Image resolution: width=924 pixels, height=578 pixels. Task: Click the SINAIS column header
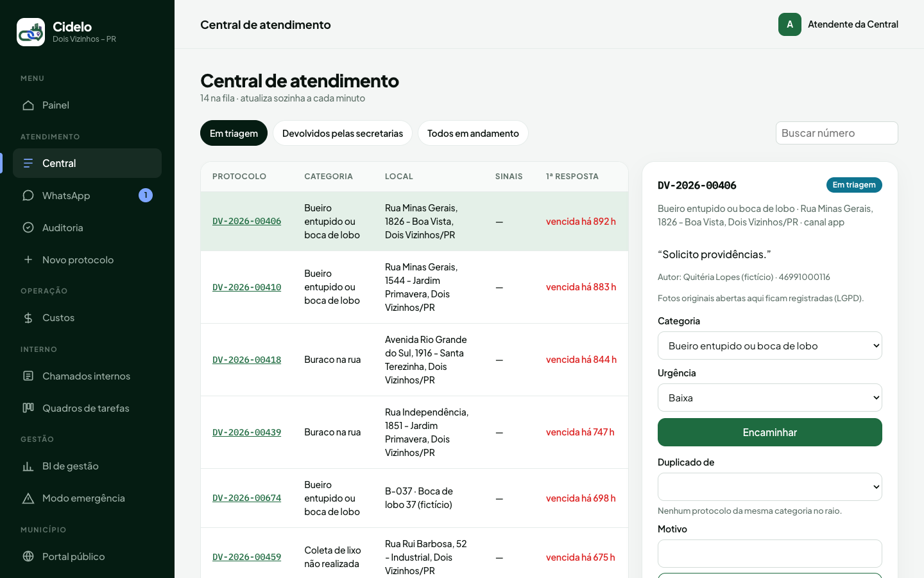click(509, 177)
